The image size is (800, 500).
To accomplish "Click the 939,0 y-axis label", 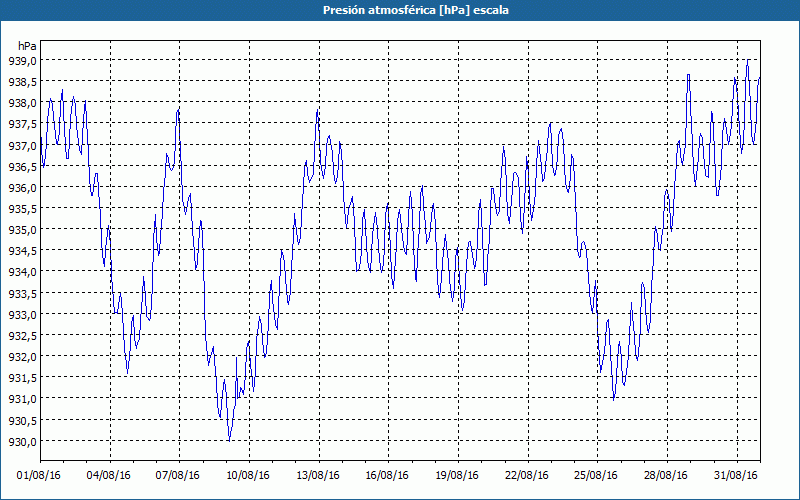I will [x=22, y=60].
